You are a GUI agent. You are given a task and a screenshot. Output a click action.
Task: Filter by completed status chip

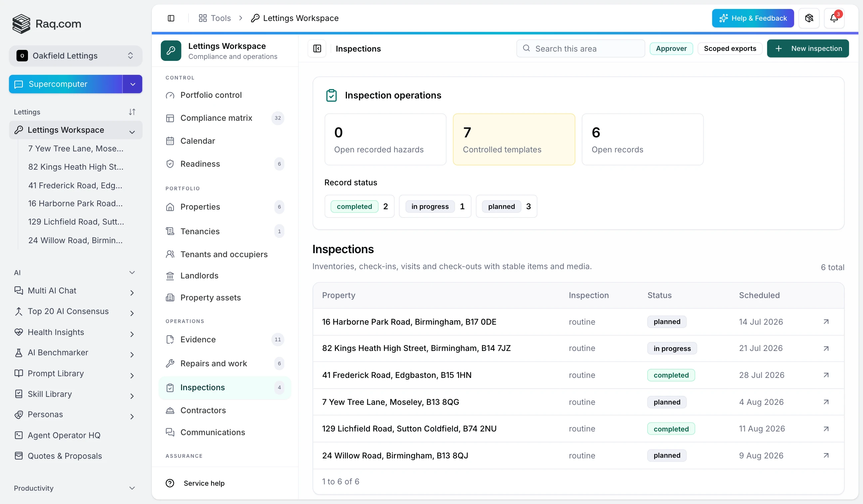click(x=359, y=206)
